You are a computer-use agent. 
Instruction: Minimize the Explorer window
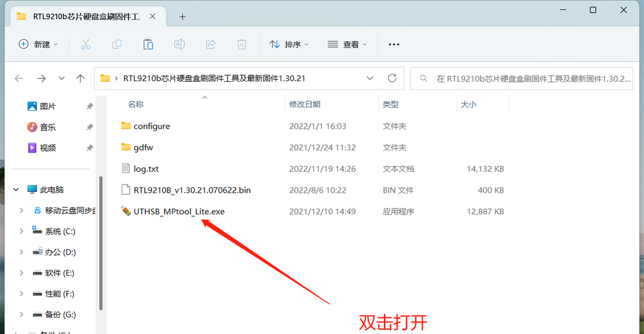[x=563, y=10]
